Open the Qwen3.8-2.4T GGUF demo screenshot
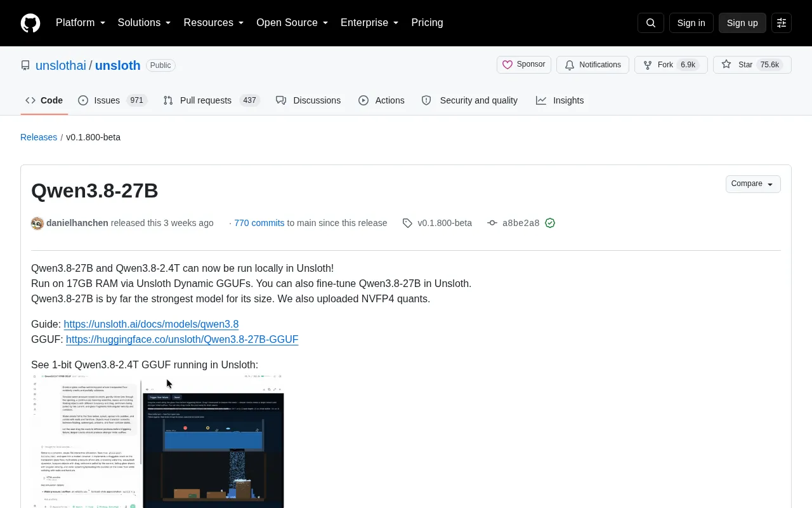This screenshot has height=508, width=812. point(157,440)
